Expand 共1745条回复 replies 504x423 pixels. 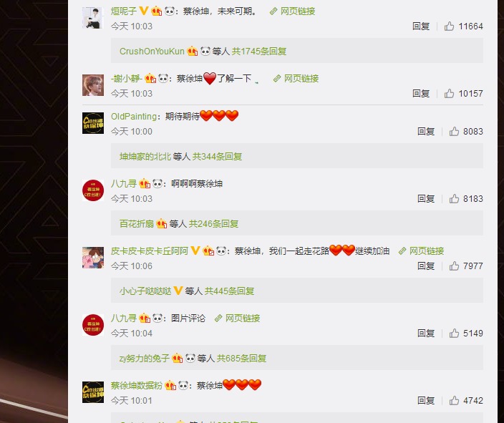(259, 51)
